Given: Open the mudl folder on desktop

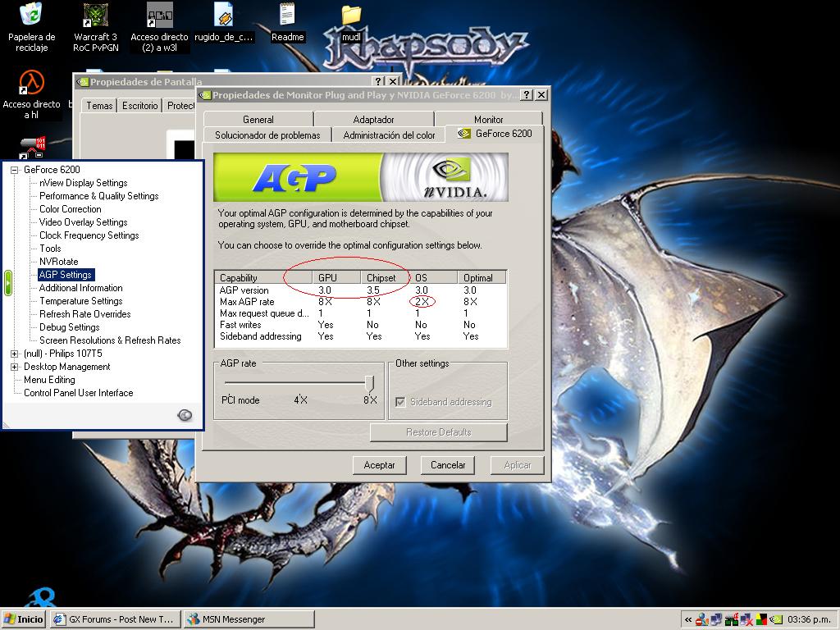Looking at the screenshot, I should click(x=351, y=16).
